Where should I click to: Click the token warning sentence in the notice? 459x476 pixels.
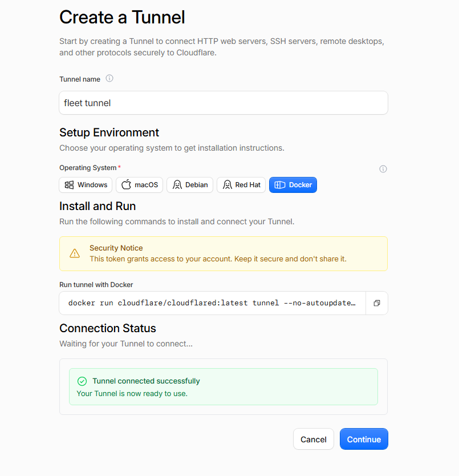tap(218, 259)
